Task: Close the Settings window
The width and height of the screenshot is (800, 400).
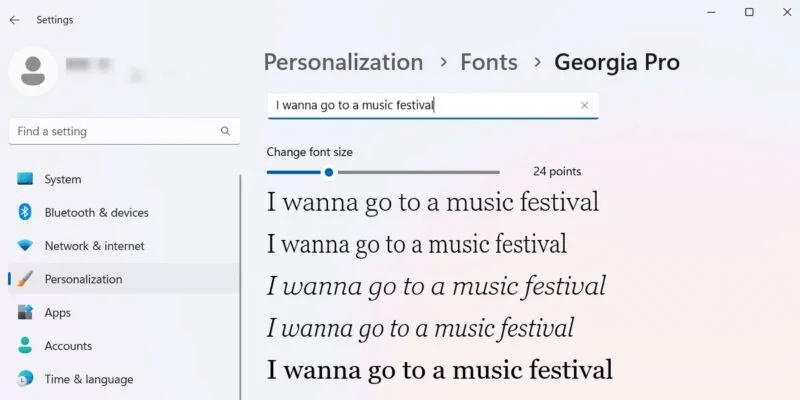Action: pos(787,12)
